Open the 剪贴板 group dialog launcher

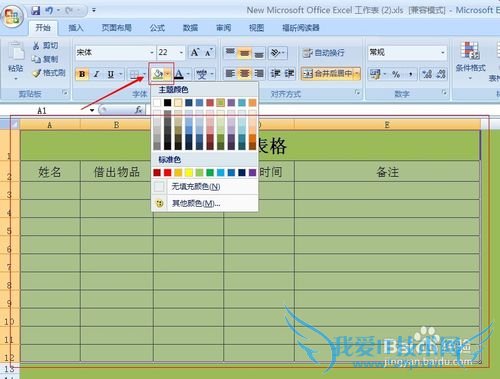tap(65, 93)
